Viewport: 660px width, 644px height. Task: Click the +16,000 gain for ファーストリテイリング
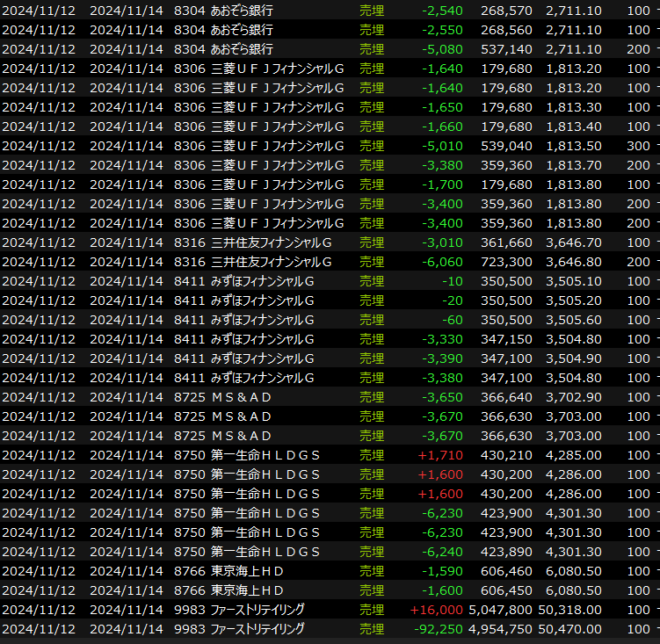click(x=437, y=610)
